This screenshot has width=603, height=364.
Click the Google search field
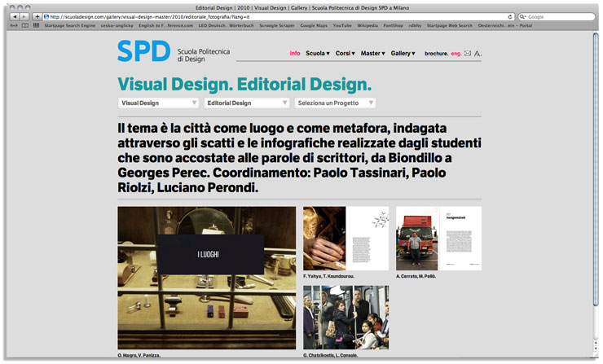click(x=554, y=16)
